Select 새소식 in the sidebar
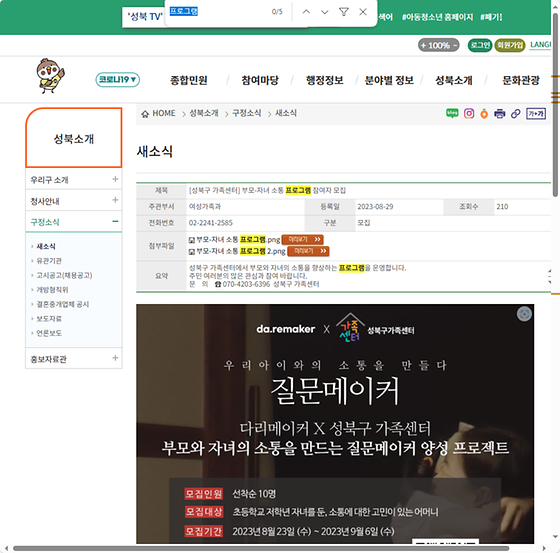The width and height of the screenshot is (560, 553). 46,246
